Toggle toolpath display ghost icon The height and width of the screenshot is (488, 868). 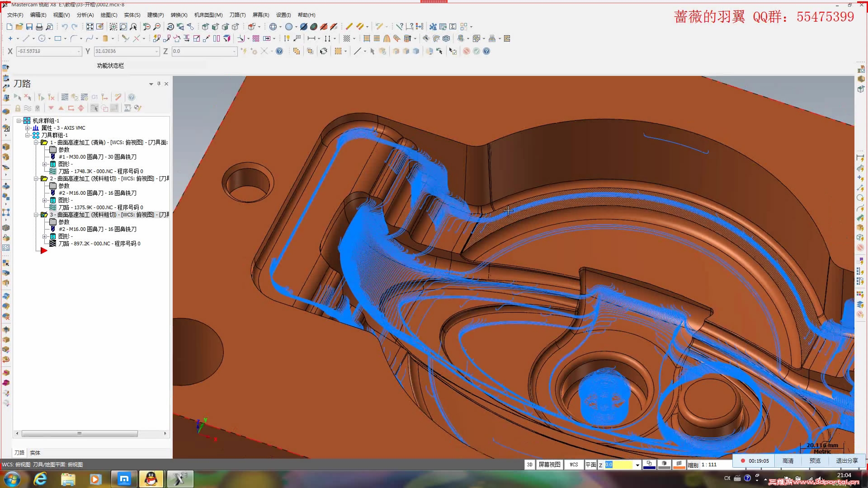point(38,108)
